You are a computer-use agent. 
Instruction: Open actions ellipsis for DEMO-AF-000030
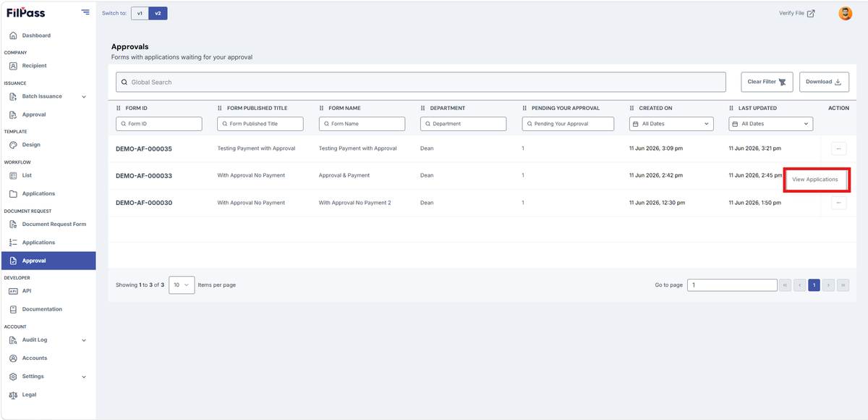pyautogui.click(x=838, y=203)
